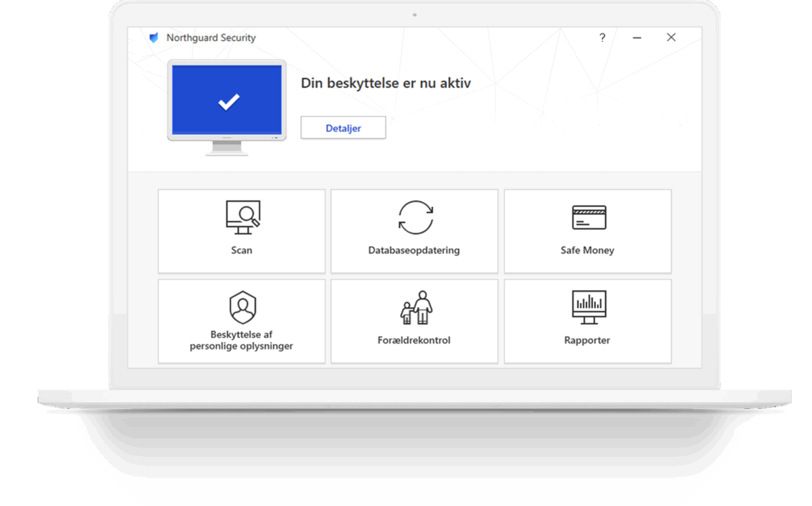The width and height of the screenshot is (812, 506).
Task: Click the Safe Money credit card icon
Action: tap(588, 217)
